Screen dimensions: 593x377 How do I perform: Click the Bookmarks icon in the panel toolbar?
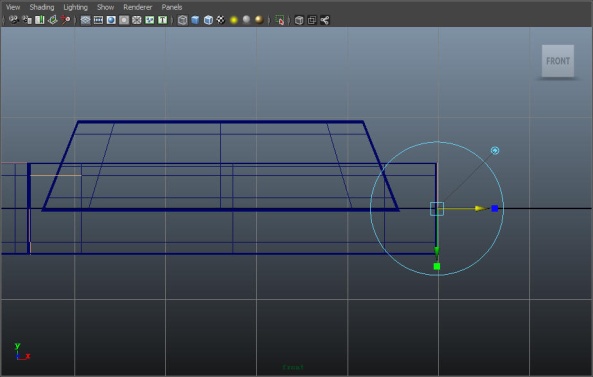(x=40, y=20)
